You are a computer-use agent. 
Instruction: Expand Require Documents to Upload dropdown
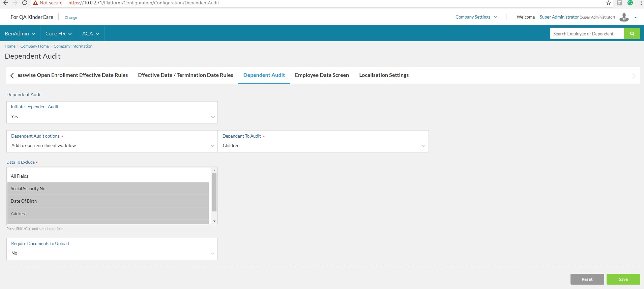[x=112, y=253]
